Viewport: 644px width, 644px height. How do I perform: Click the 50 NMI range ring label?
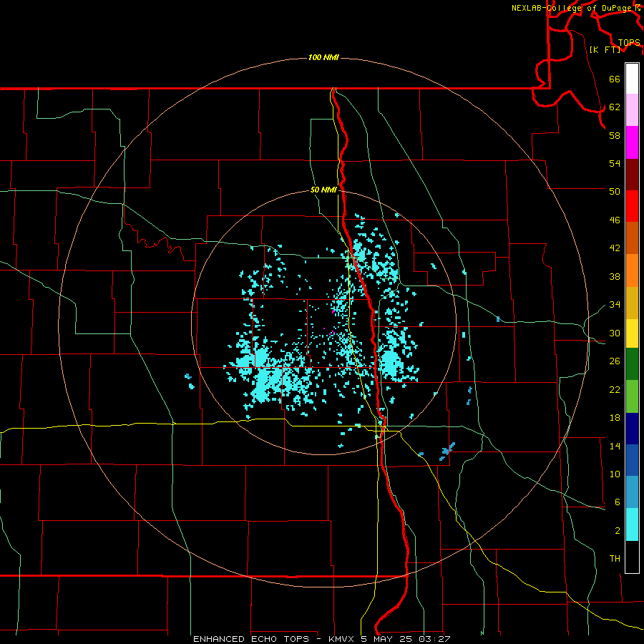[323, 190]
